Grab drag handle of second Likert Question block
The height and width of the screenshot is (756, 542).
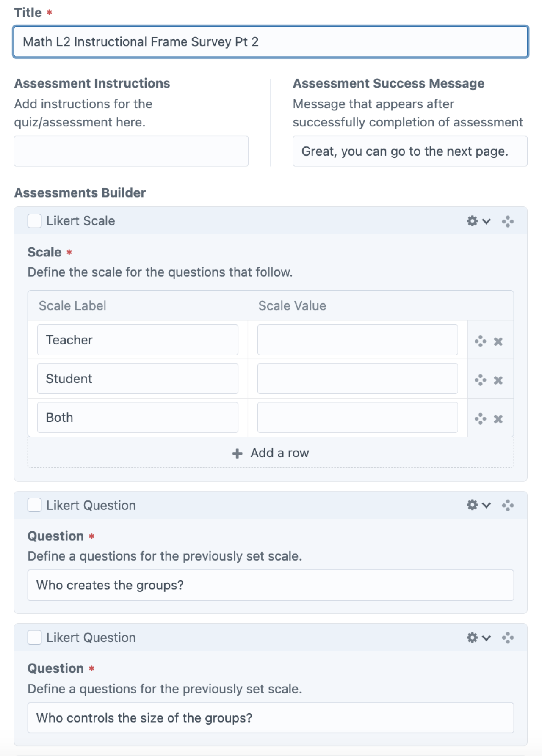pos(508,638)
